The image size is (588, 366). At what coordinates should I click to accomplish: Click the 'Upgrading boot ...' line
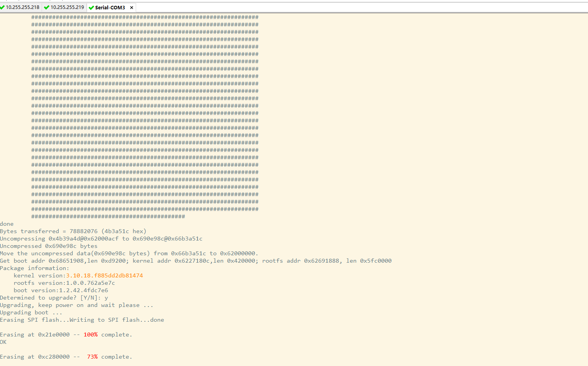tap(31, 312)
